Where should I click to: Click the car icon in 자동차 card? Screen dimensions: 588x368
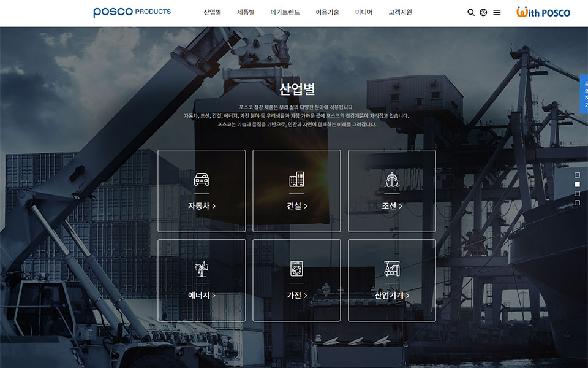[202, 180]
